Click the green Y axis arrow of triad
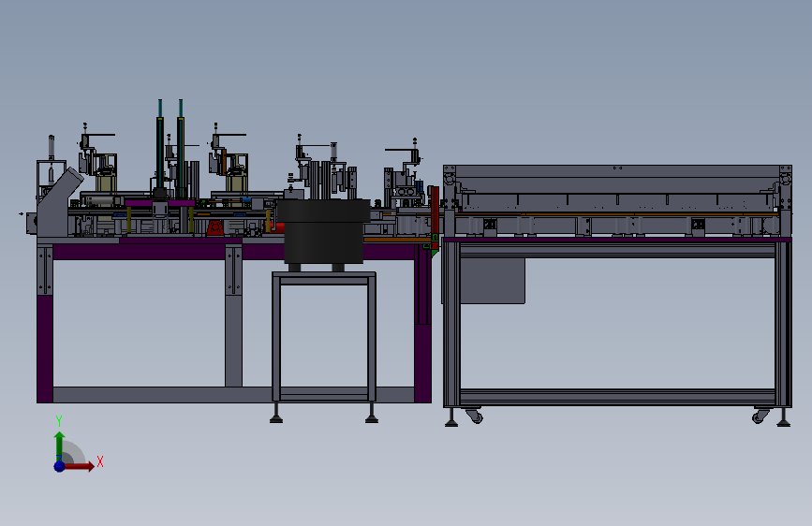812x526 pixels. tap(59, 446)
